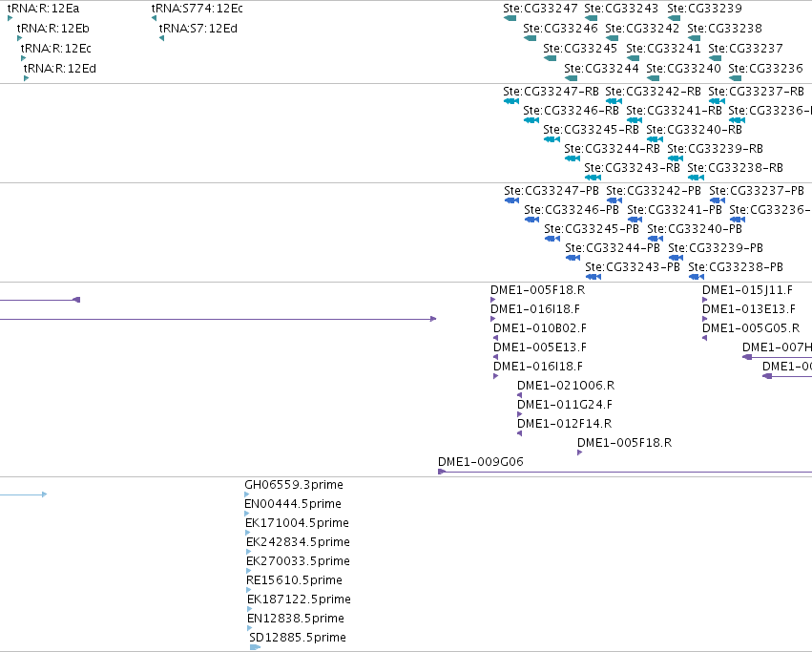812x652 pixels.
Task: Select protein Ste:CG33239-PB
Action: pyautogui.click(x=716, y=248)
